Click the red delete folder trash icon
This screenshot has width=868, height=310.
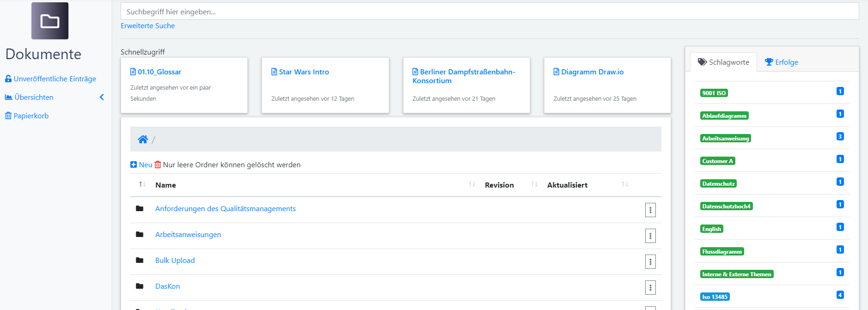point(158,164)
